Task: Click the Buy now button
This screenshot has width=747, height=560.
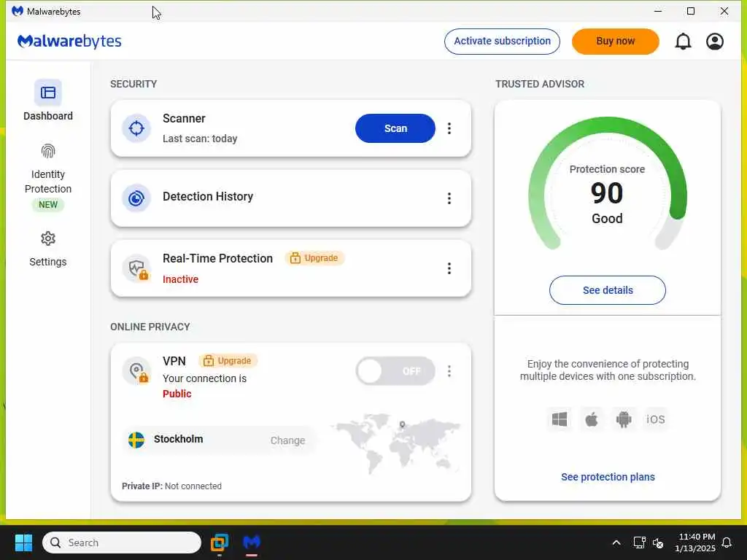Action: 615,42
